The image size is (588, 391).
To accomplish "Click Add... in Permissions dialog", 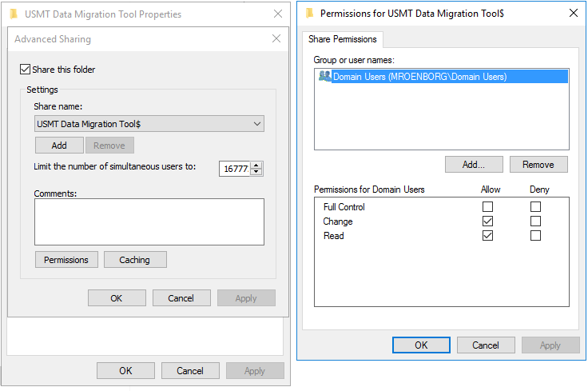I will (x=474, y=165).
